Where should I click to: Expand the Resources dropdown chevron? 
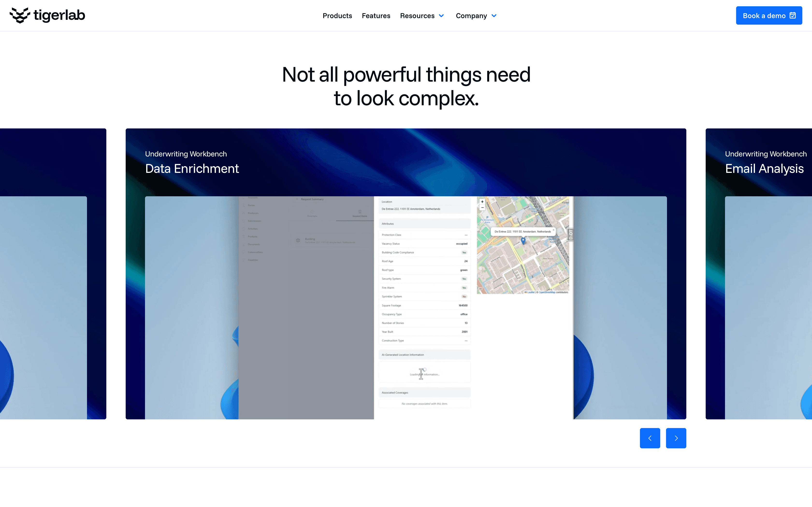coord(441,16)
